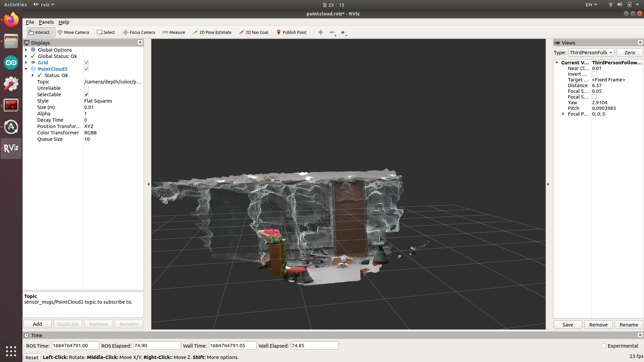Image resolution: width=644 pixels, height=362 pixels.
Task: Toggle the Unreliable checkbox
Action: click(87, 88)
